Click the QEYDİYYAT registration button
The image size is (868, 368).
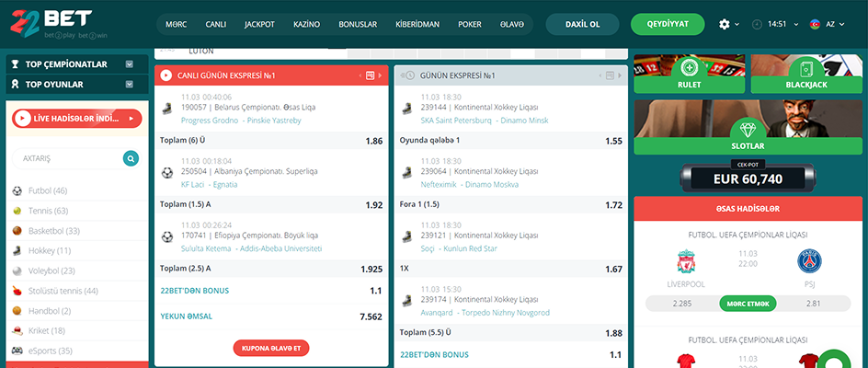tap(668, 25)
